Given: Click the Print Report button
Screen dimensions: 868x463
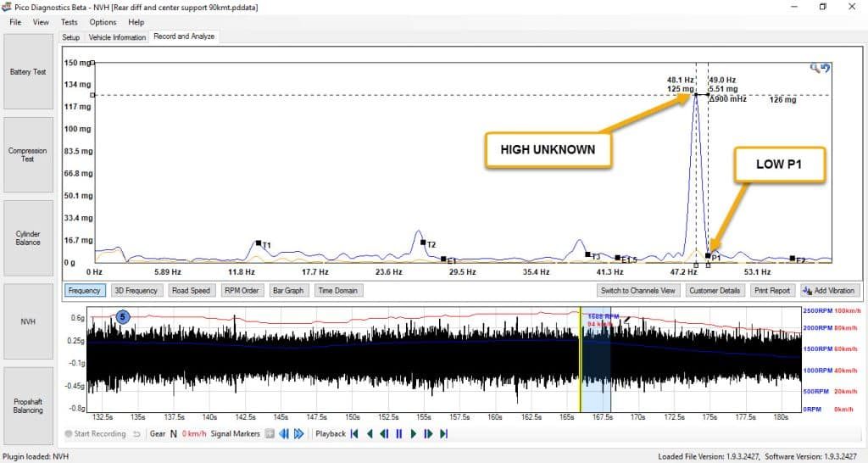Looking at the screenshot, I should [x=772, y=290].
